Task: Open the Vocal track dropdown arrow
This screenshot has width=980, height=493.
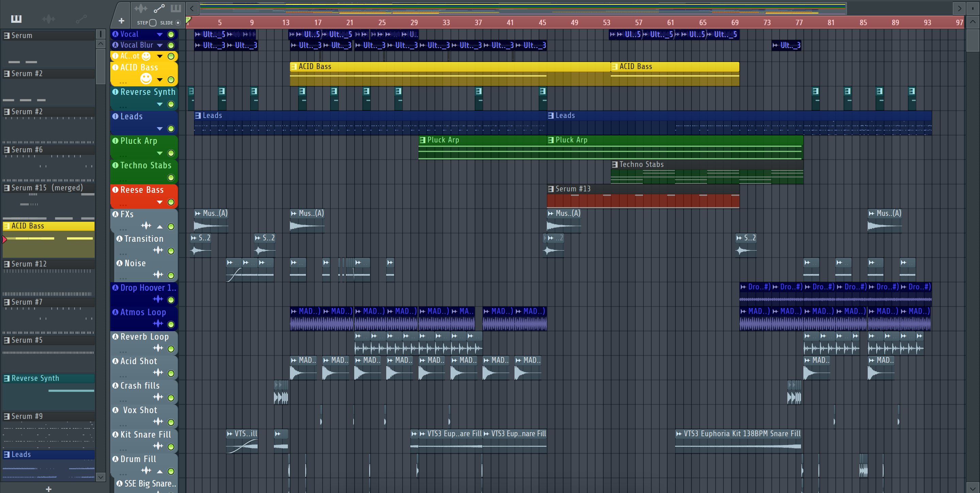Action: coord(160,35)
